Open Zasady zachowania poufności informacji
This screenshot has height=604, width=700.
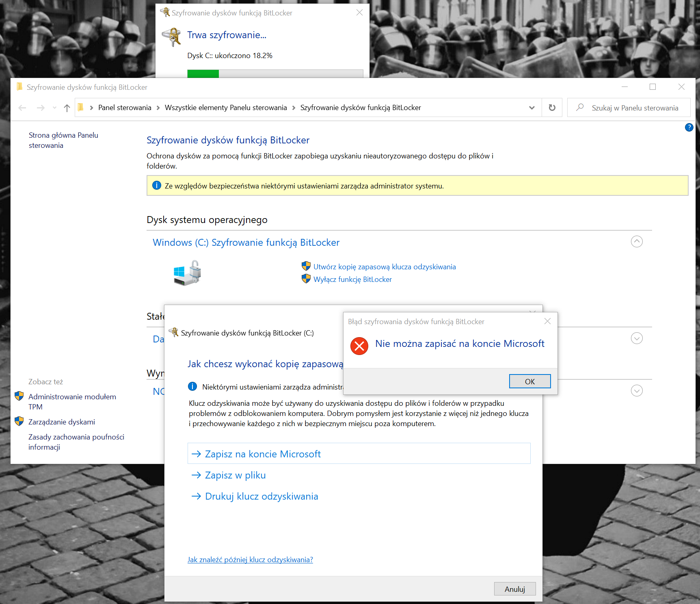click(x=76, y=442)
